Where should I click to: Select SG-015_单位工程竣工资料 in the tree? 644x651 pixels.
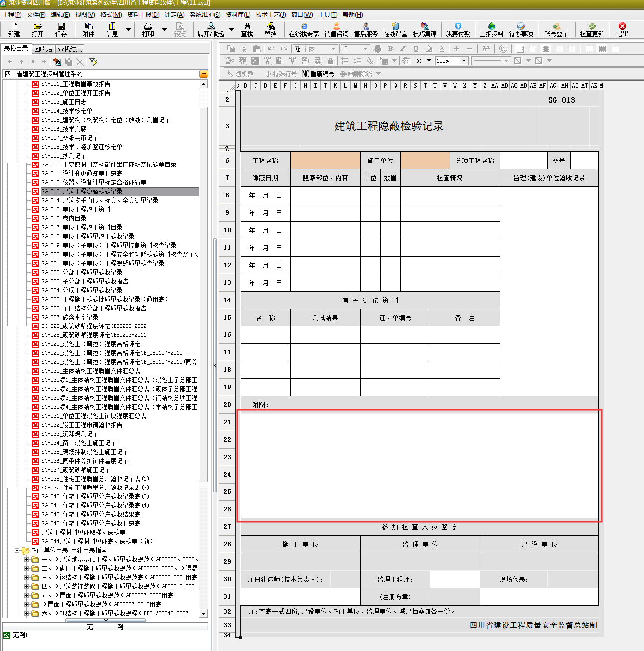click(76, 210)
